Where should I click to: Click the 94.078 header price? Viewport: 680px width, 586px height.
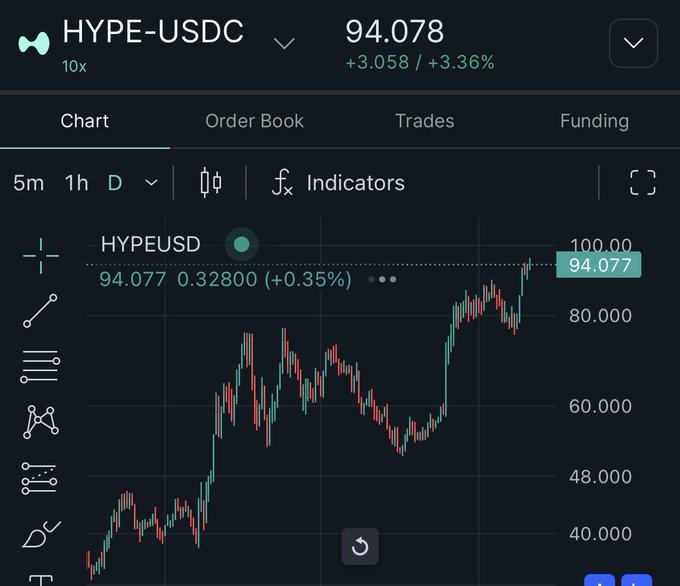(x=395, y=31)
